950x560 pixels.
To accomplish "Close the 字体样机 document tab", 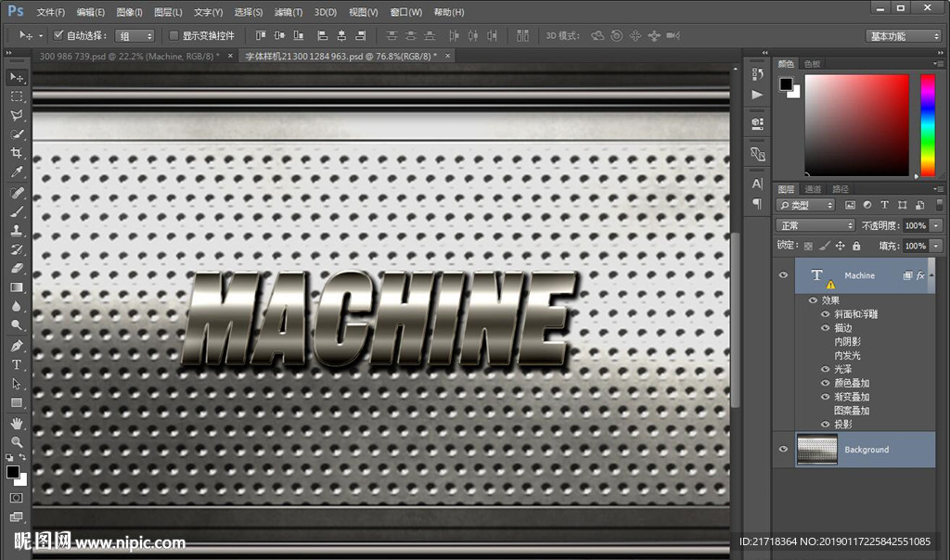I will point(448,56).
